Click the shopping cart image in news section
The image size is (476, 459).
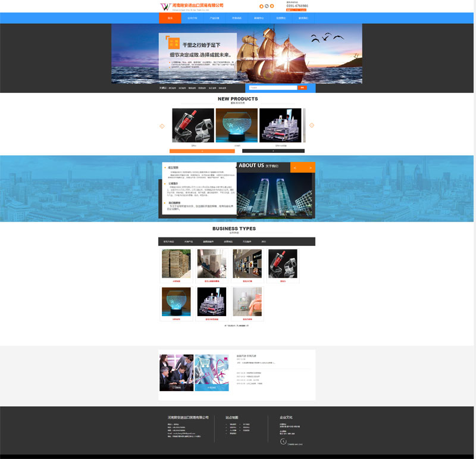pyautogui.click(x=212, y=373)
